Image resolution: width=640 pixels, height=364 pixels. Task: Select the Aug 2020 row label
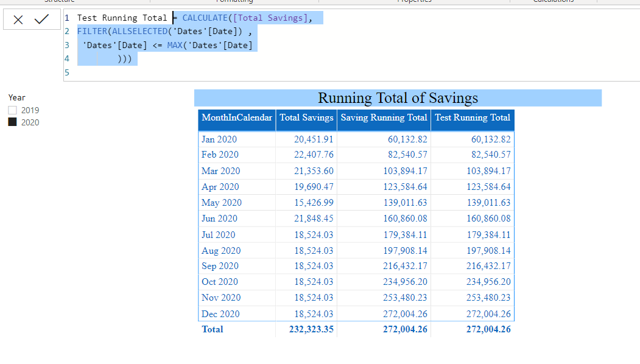[221, 251]
